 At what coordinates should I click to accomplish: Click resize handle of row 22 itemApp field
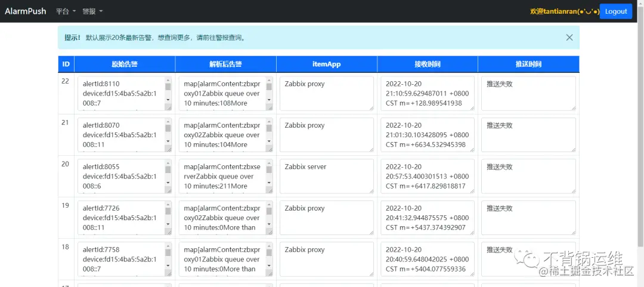point(371,108)
